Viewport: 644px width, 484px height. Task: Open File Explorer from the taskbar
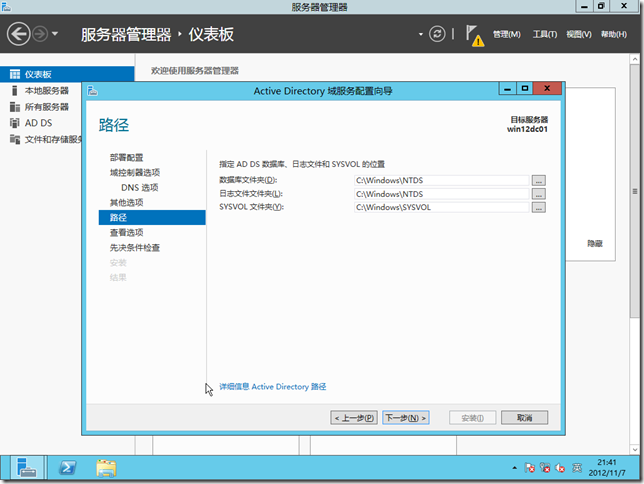(x=106, y=468)
